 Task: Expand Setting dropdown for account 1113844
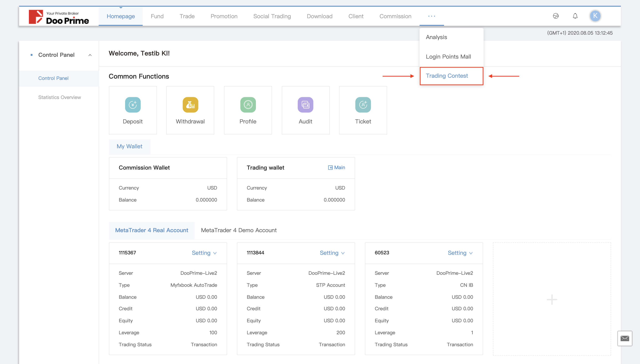click(332, 253)
